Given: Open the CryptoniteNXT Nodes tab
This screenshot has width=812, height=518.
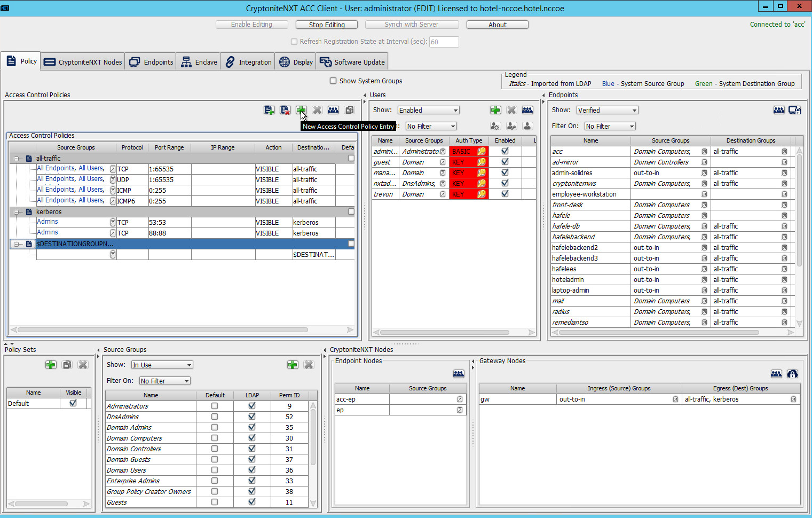Looking at the screenshot, I should [83, 62].
